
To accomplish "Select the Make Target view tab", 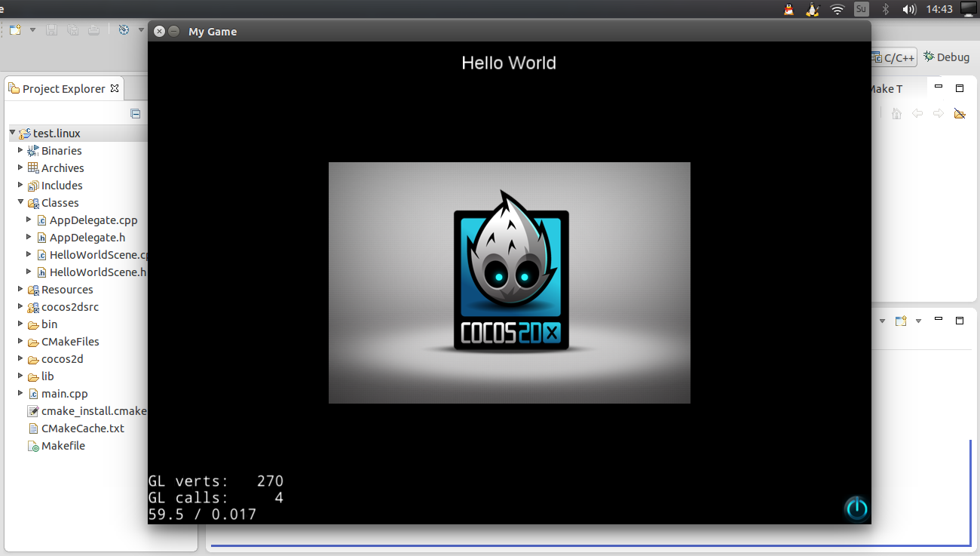I will 887,88.
